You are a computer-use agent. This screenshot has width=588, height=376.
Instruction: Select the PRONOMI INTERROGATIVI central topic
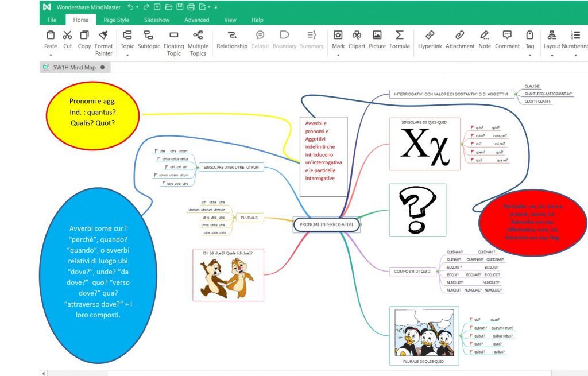click(x=327, y=224)
